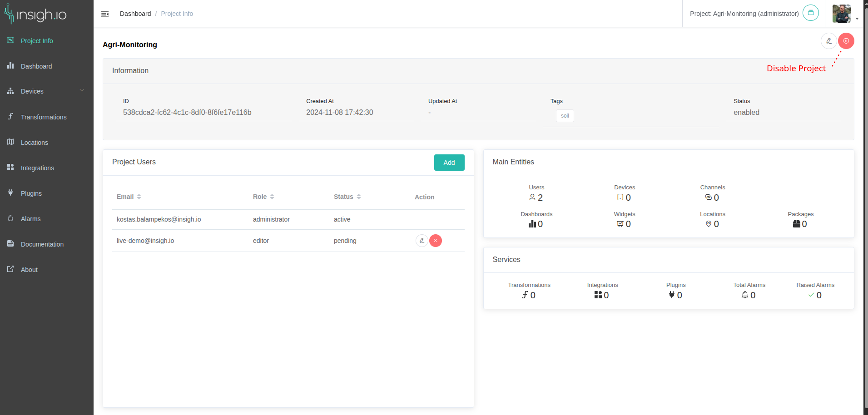Click the Total Alarms count in Services

pos(749,295)
